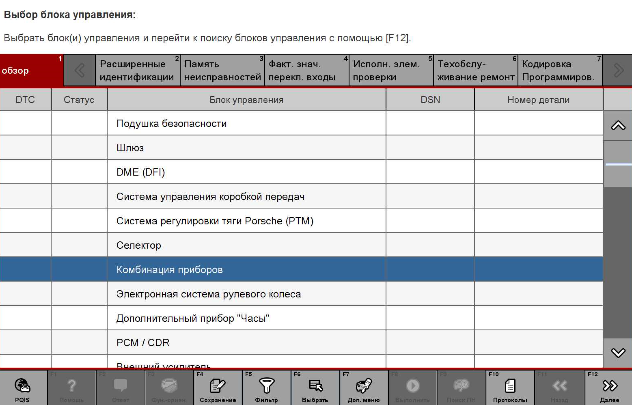632x405 pixels.
Task: Click the Блок управления column header
Action: [x=246, y=100]
